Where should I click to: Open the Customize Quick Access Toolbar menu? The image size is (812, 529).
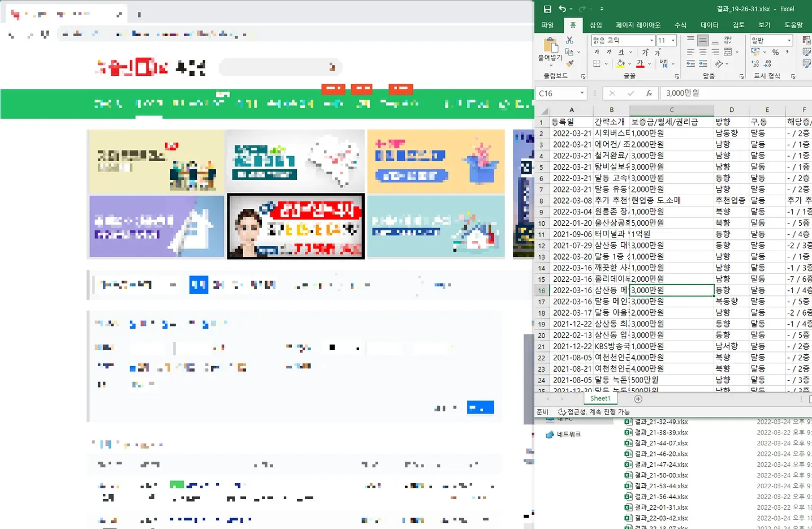click(602, 9)
